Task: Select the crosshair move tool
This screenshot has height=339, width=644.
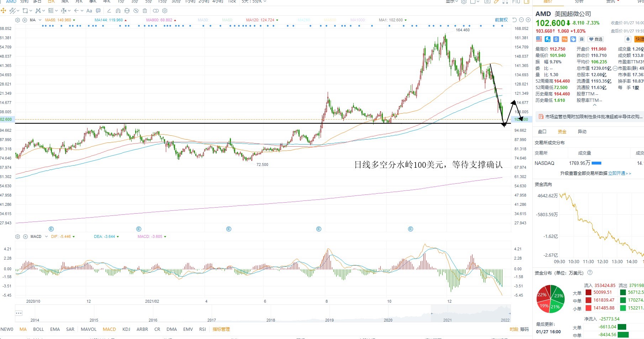Action: 3,11
